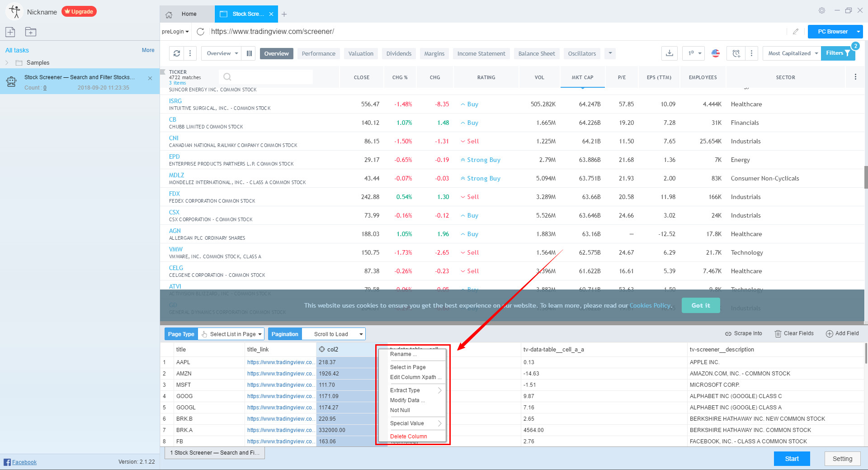This screenshot has width=868, height=470.
Task: Click the ticker search magnifier icon
Action: click(227, 77)
